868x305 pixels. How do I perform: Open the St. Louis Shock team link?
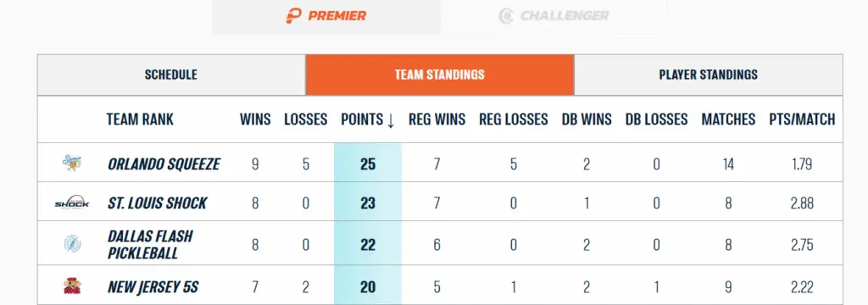coord(157,203)
